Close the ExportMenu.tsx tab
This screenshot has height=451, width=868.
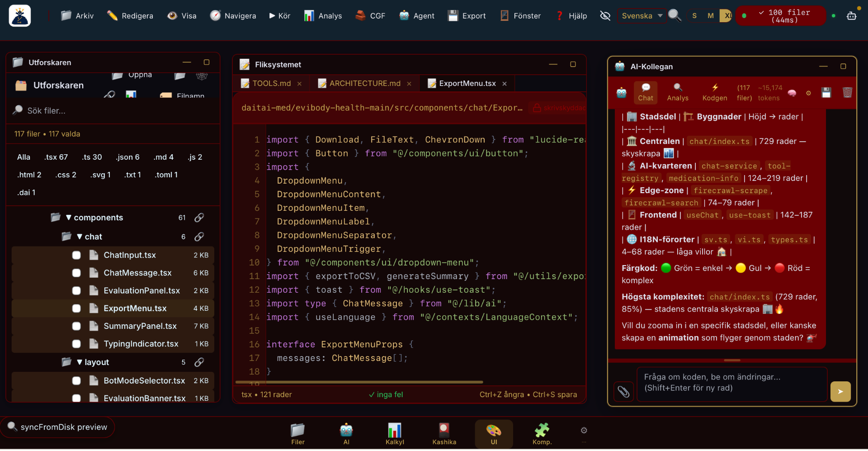(505, 84)
